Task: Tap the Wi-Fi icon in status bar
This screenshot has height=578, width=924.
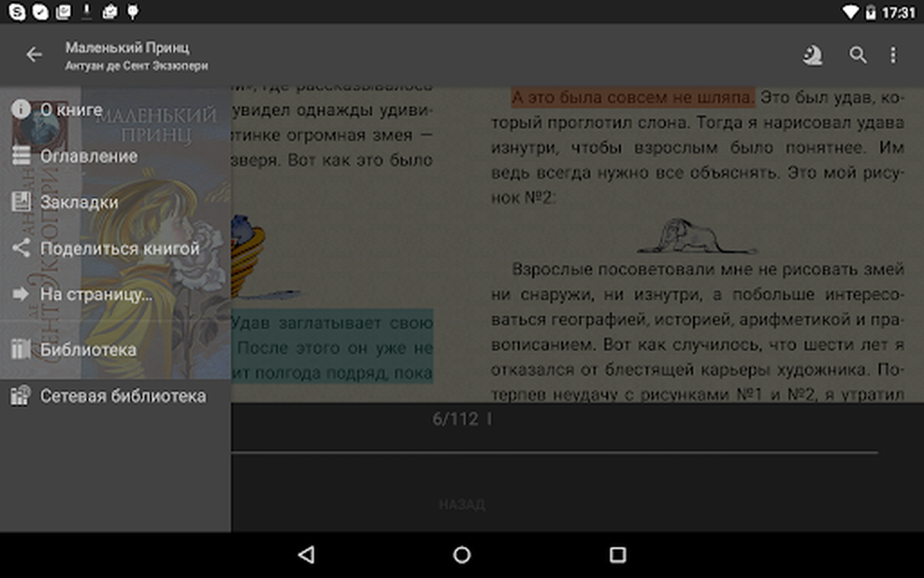Action: click(x=849, y=12)
